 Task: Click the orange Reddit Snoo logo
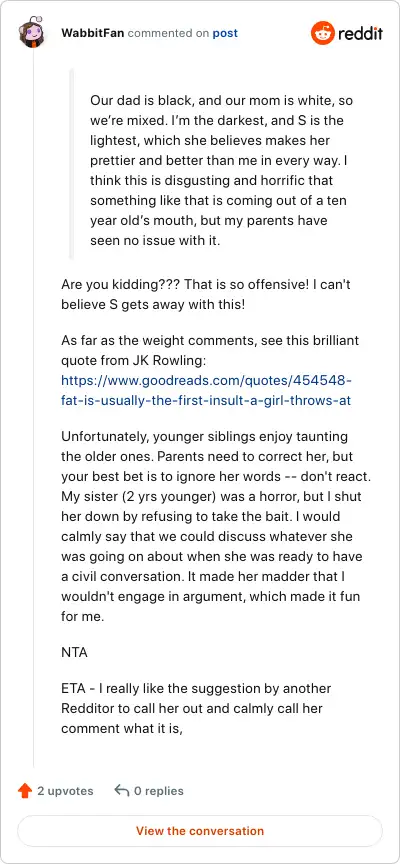[x=323, y=34]
